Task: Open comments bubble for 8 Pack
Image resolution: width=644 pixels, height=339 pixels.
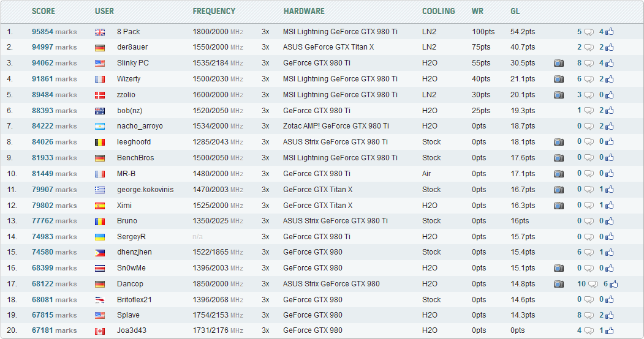Action: pyautogui.click(x=589, y=32)
